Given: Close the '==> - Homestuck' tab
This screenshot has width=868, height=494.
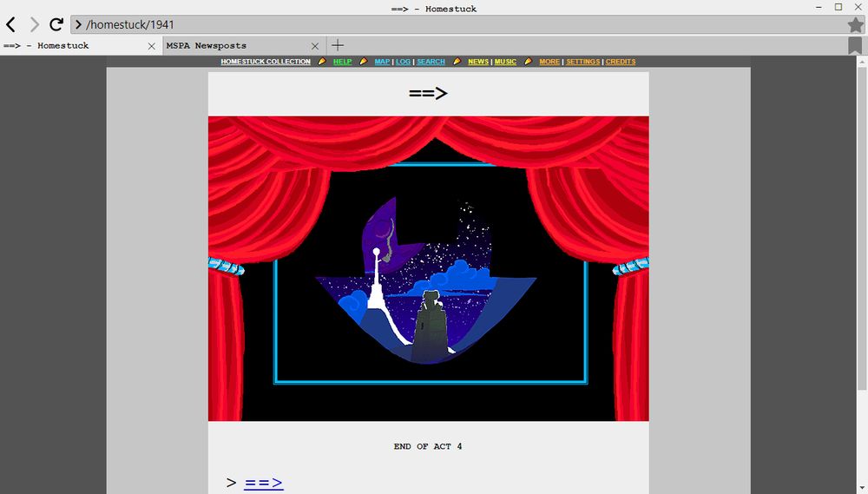Looking at the screenshot, I should coord(151,46).
